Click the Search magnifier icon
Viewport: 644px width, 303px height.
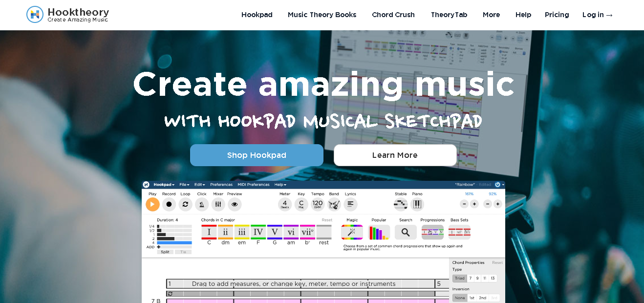[x=406, y=232]
